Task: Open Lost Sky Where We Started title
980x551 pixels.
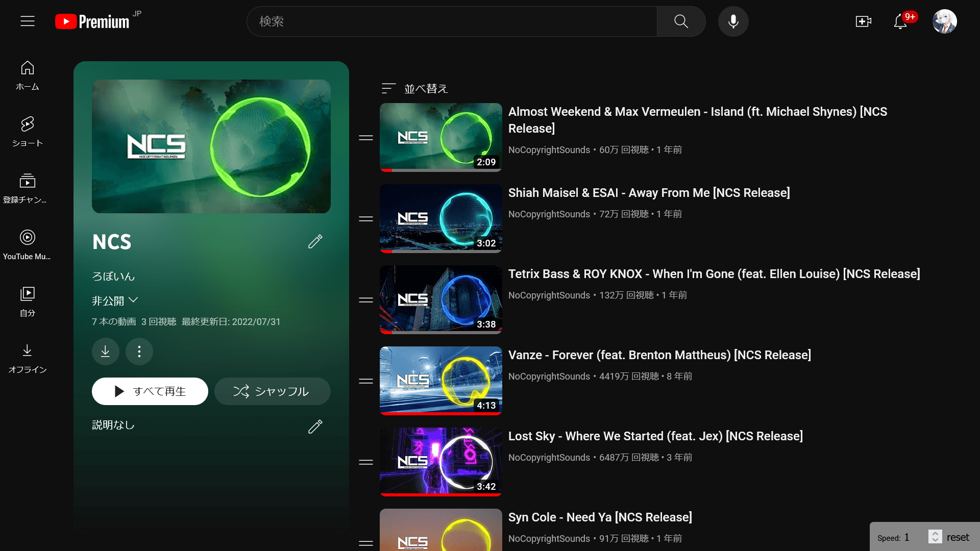Action: click(655, 436)
